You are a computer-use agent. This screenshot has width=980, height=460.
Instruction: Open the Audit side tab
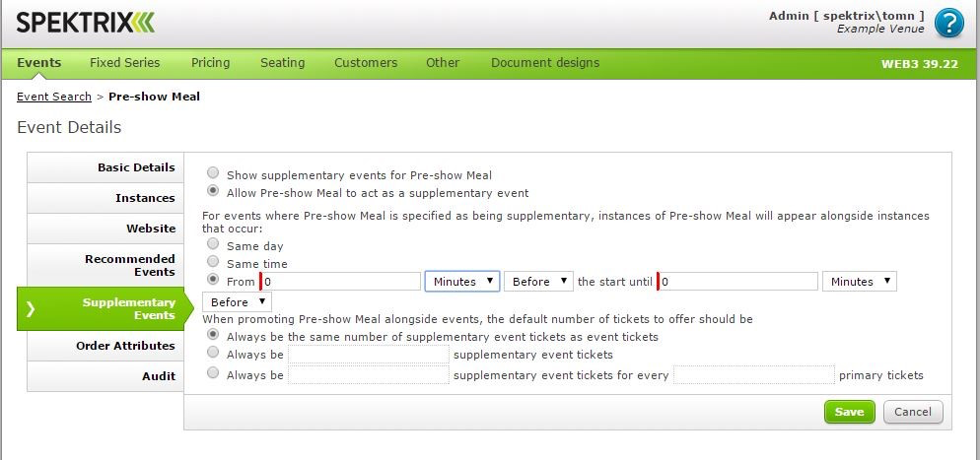coord(105,376)
